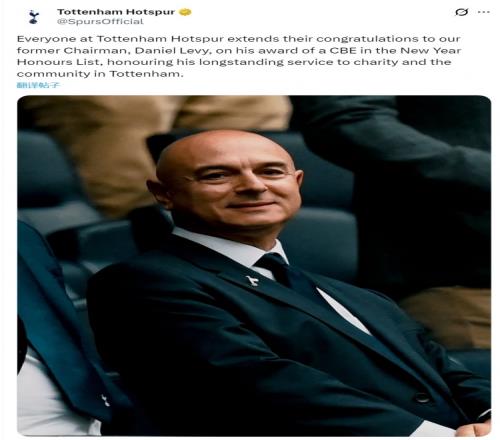Click the word "CBE" in the post text

[x=343, y=51]
